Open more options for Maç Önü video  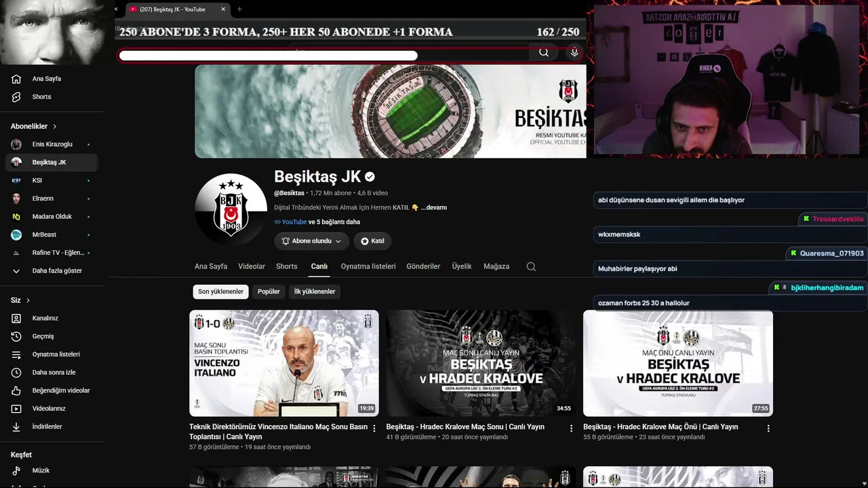point(768,428)
